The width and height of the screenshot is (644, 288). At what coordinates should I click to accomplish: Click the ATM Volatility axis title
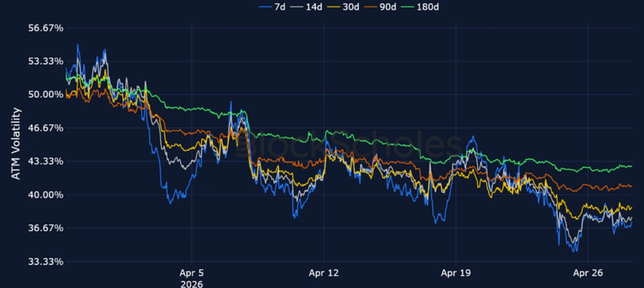pyautogui.click(x=16, y=143)
